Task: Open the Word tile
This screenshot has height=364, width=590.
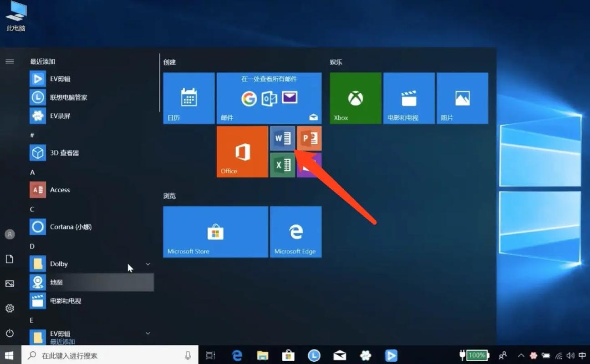Action: click(x=283, y=138)
